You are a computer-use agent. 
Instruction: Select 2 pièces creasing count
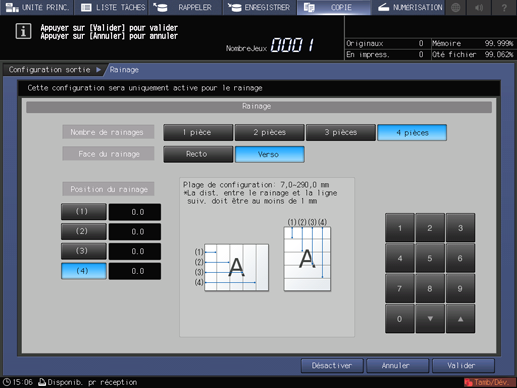tap(269, 133)
